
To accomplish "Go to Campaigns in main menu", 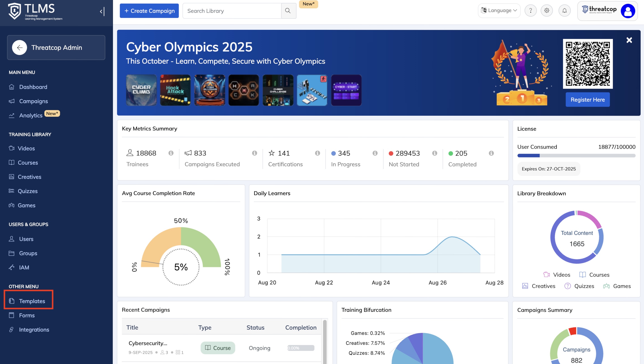I will click(33, 101).
